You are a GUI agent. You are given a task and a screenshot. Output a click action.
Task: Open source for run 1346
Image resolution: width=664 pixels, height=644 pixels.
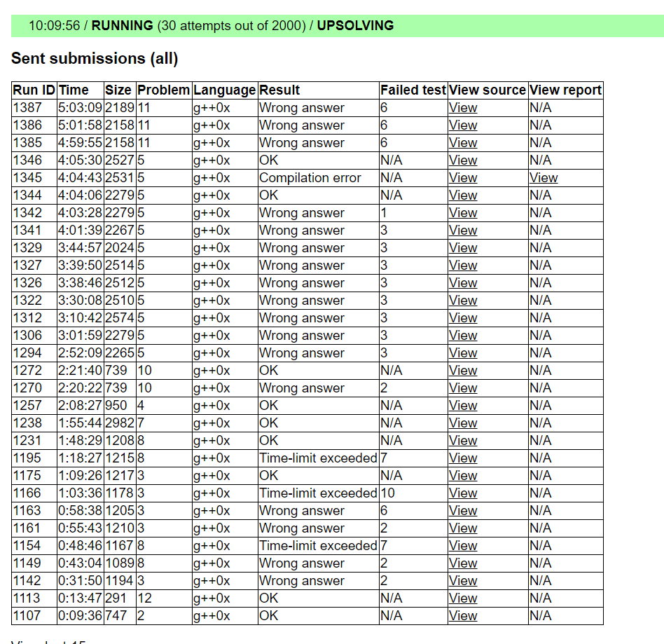[463, 160]
